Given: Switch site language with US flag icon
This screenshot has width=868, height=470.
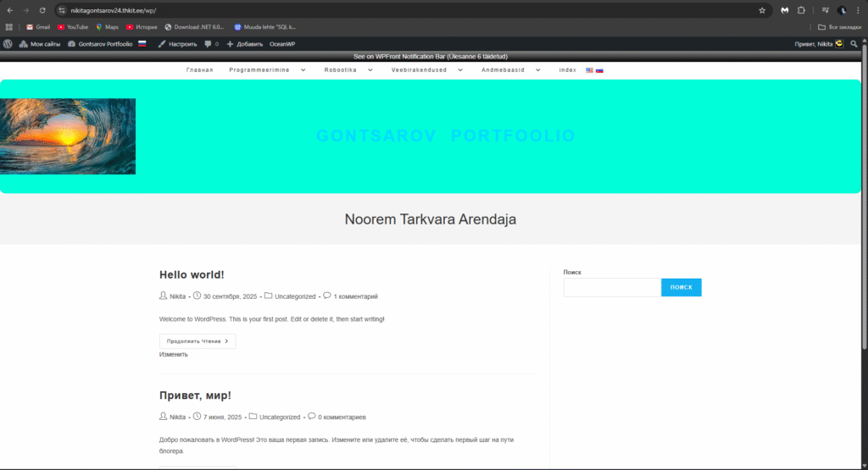Looking at the screenshot, I should 589,70.
